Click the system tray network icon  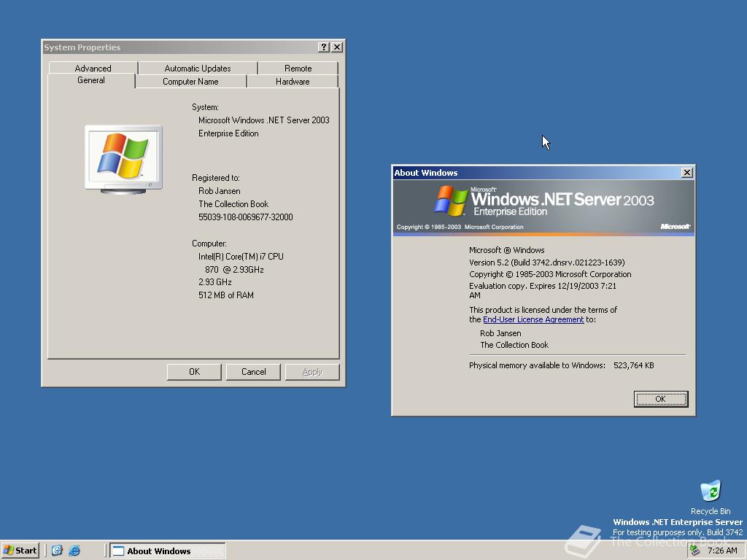pos(695,551)
